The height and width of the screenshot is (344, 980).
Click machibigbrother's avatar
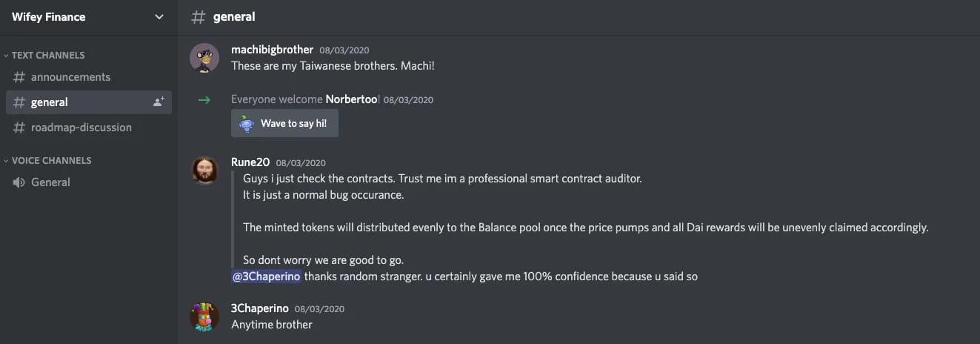coord(204,58)
